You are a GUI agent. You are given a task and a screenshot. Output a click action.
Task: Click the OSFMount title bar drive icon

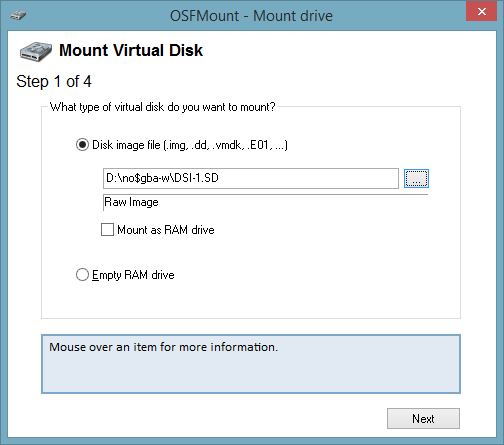[x=18, y=15]
